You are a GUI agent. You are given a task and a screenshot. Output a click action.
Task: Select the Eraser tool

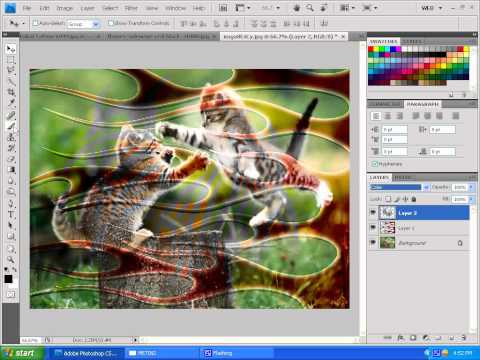point(11,159)
